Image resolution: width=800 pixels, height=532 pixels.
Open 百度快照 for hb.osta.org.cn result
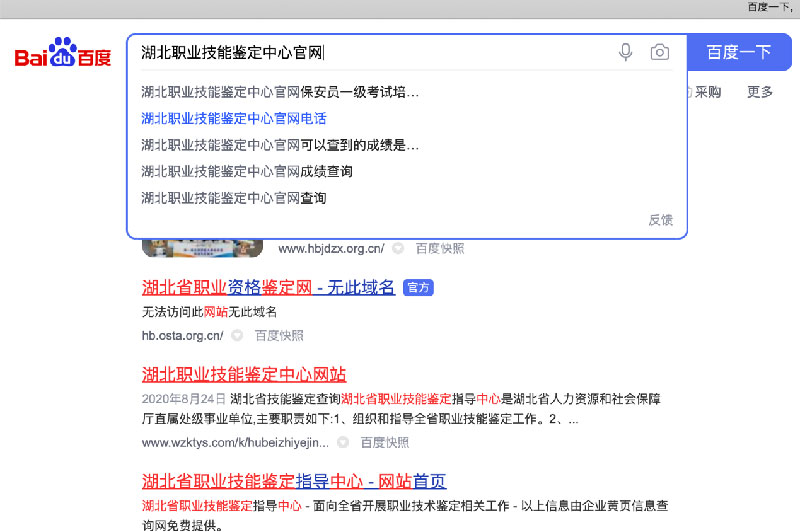pyautogui.click(x=279, y=336)
